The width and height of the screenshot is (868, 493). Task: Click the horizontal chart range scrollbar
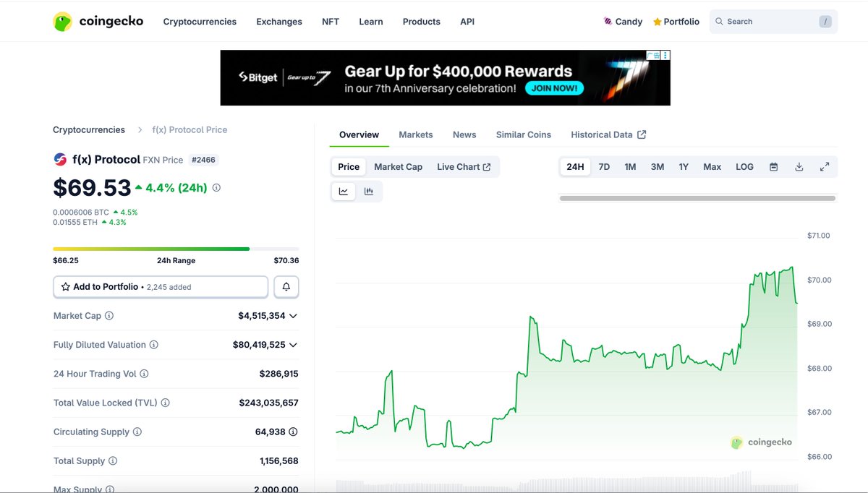pyautogui.click(x=697, y=198)
